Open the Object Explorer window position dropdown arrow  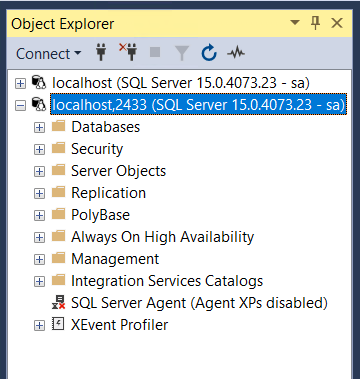point(295,23)
